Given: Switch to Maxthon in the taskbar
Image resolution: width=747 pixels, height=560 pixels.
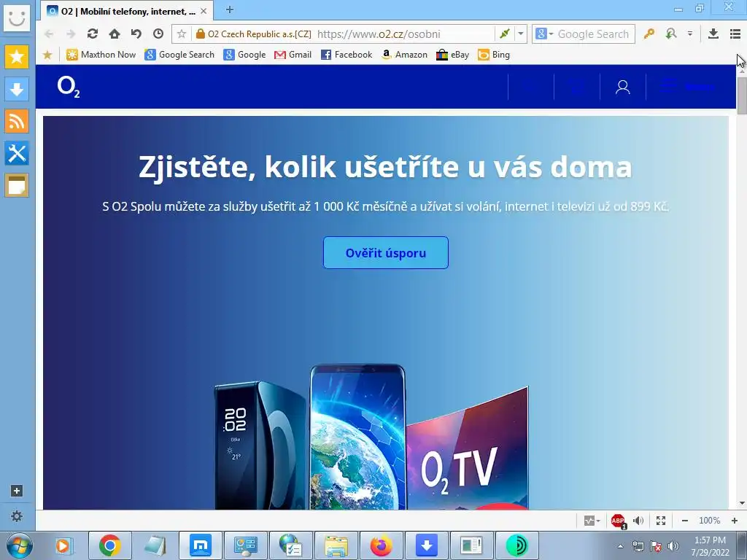Looking at the screenshot, I should (201, 545).
